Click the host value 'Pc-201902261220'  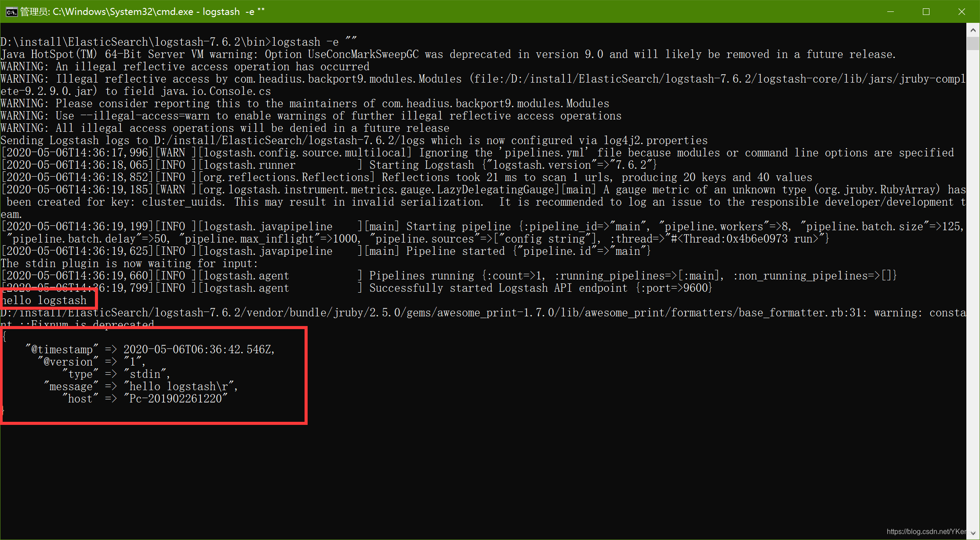point(176,399)
